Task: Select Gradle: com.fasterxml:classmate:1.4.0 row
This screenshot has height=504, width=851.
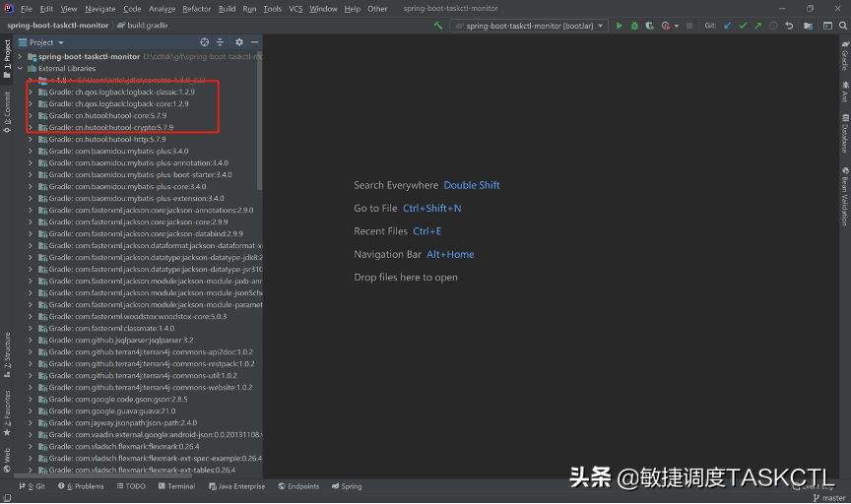Action: 139,328
